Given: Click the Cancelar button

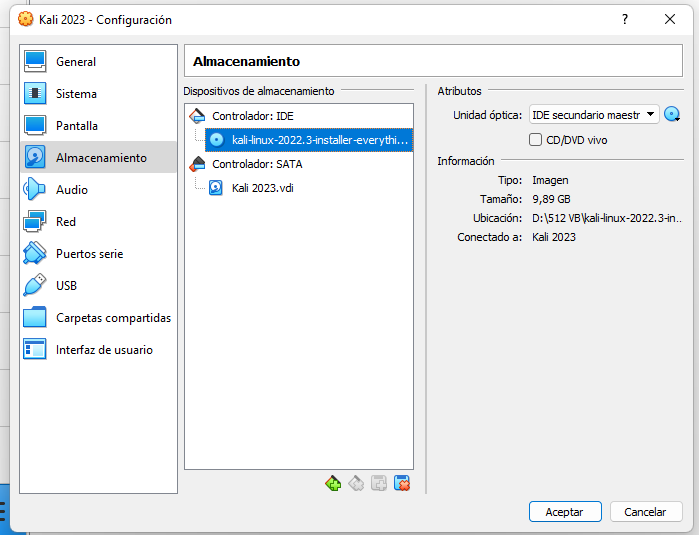Looking at the screenshot, I should [x=646, y=512].
